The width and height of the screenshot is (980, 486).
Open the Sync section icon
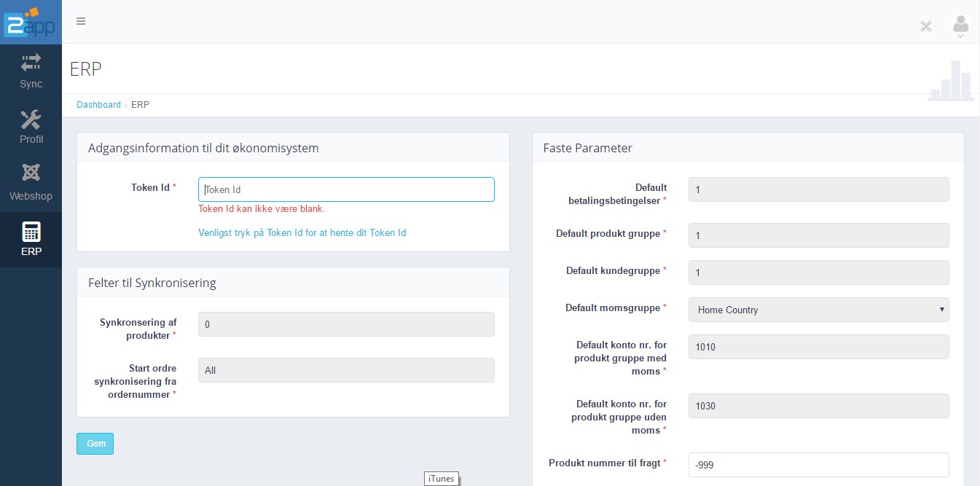click(31, 63)
